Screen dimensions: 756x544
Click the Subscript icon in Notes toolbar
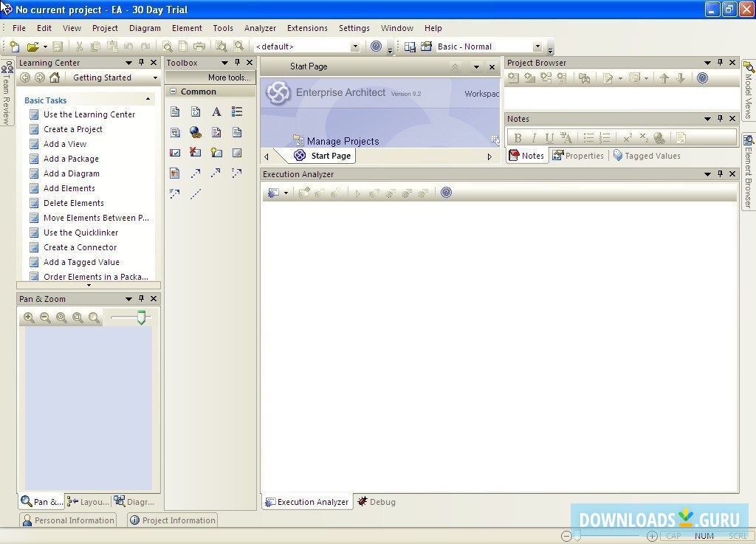[x=644, y=138]
